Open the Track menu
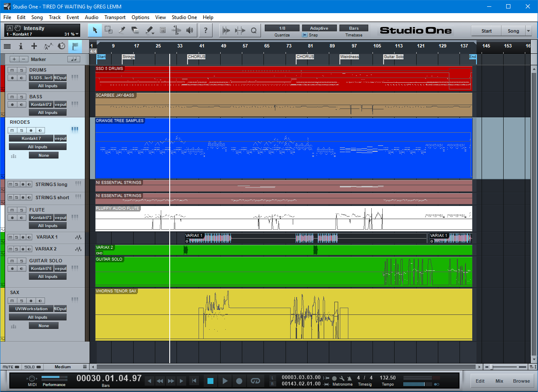Image resolution: width=538 pixels, height=392 pixels. 55,17
